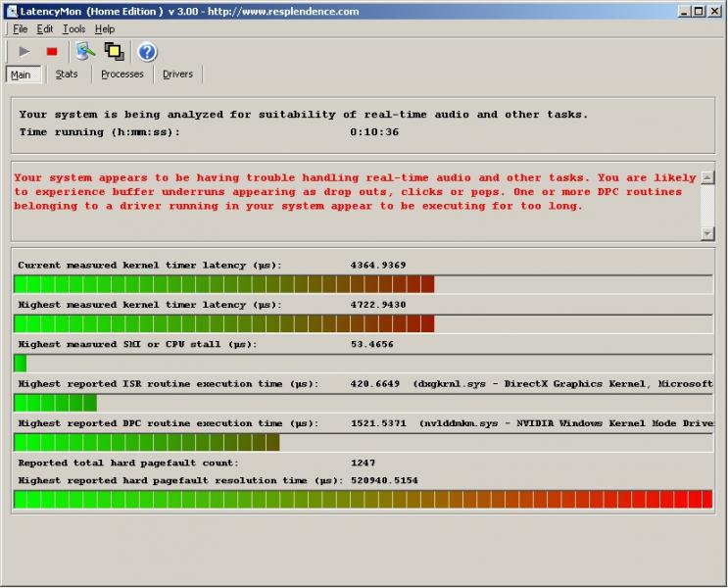Click SMI stall value 53.4656
This screenshot has height=588, width=728.
[x=372, y=344]
